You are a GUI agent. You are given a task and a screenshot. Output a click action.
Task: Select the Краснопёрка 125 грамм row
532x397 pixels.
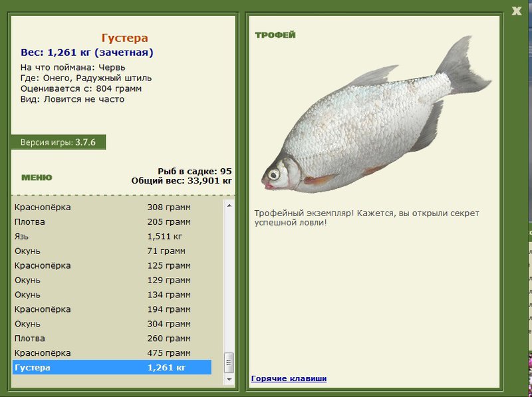click(112, 265)
